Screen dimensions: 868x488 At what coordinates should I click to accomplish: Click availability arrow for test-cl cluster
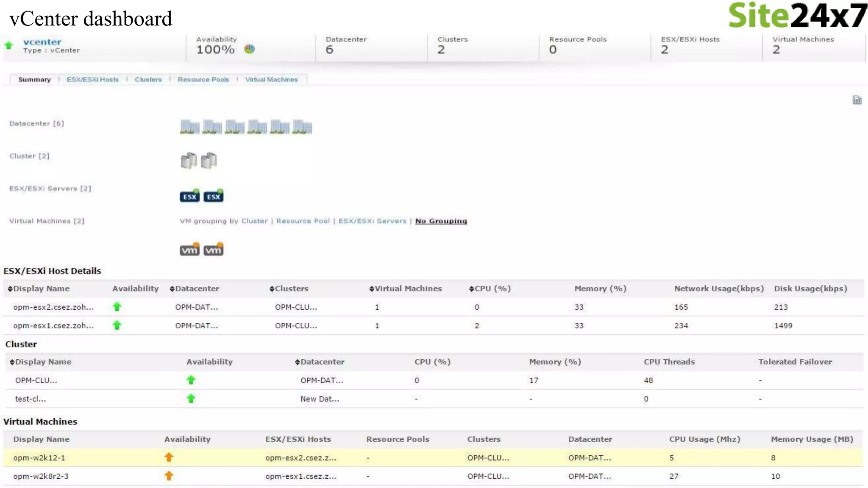tap(191, 399)
